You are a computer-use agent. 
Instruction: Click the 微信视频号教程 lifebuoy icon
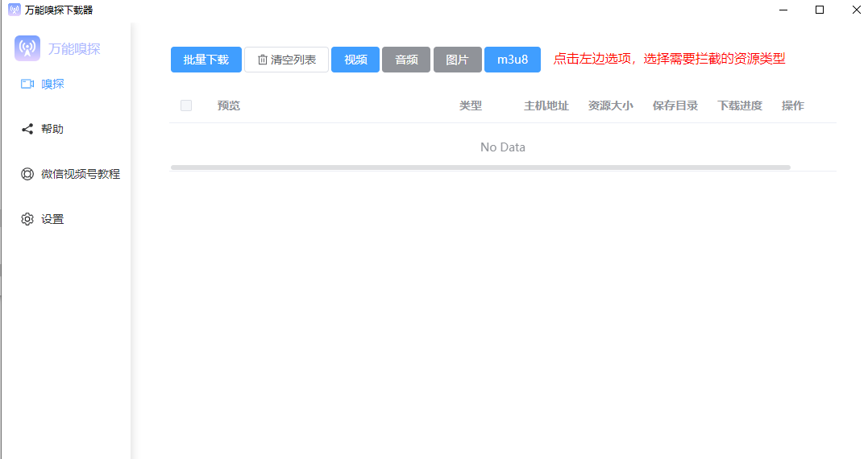coord(27,174)
